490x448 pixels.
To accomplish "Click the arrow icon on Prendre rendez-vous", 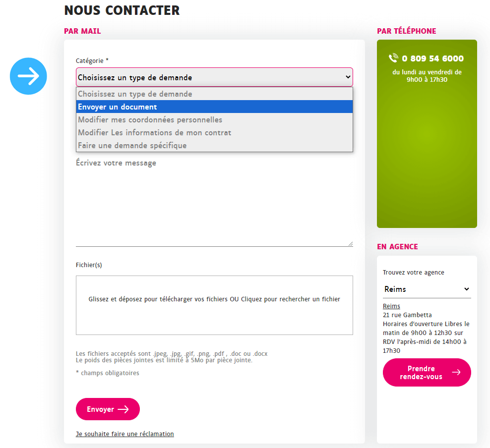I will pos(457,372).
